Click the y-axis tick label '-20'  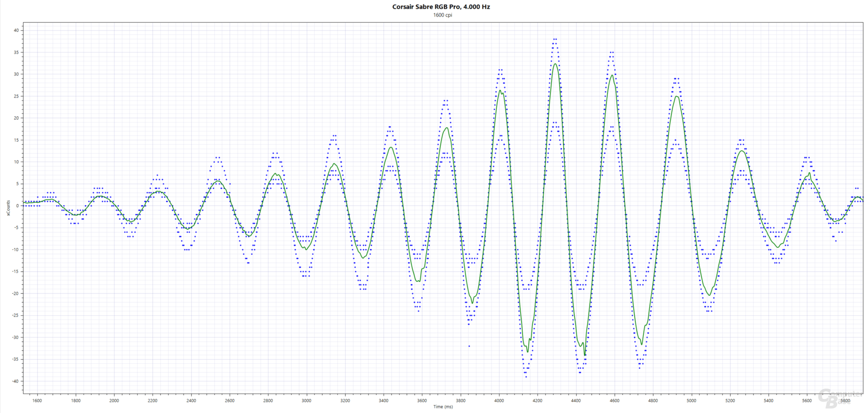(x=15, y=294)
